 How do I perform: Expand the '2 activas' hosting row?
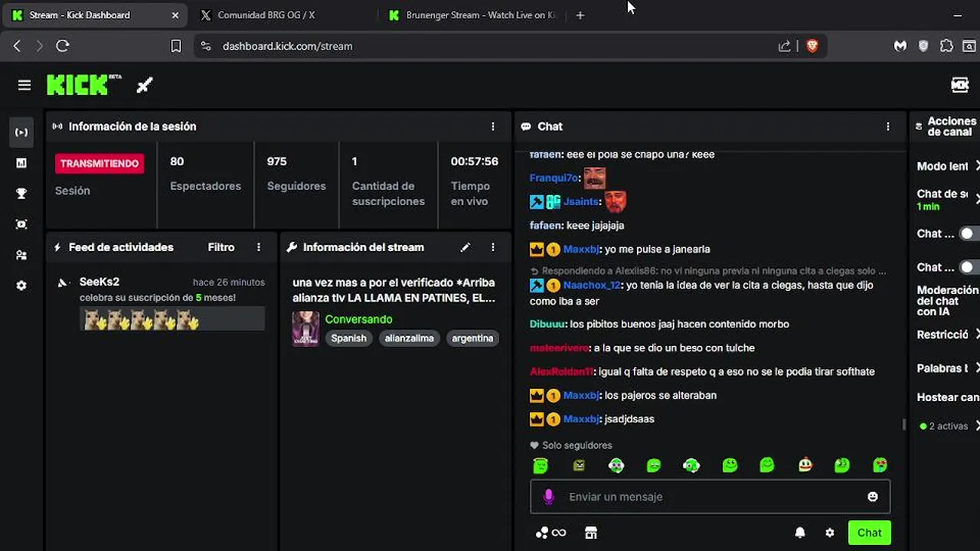click(949, 425)
